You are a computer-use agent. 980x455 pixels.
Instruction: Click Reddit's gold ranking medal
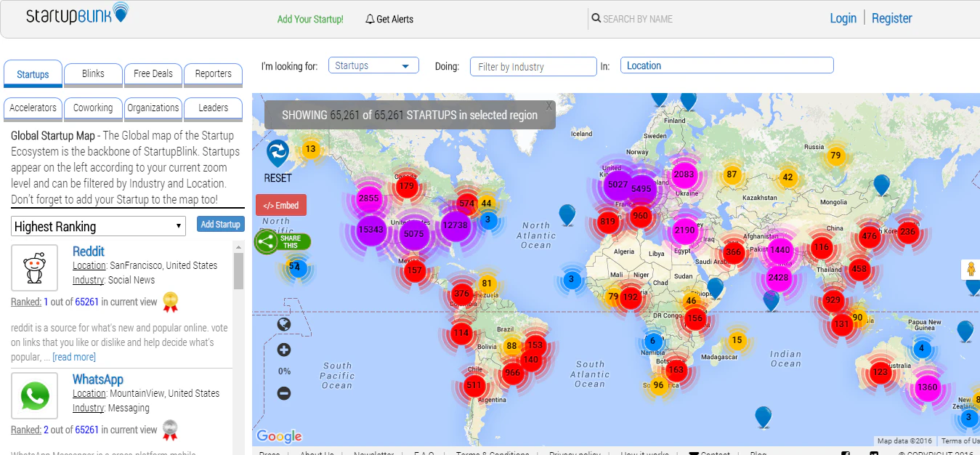(171, 302)
